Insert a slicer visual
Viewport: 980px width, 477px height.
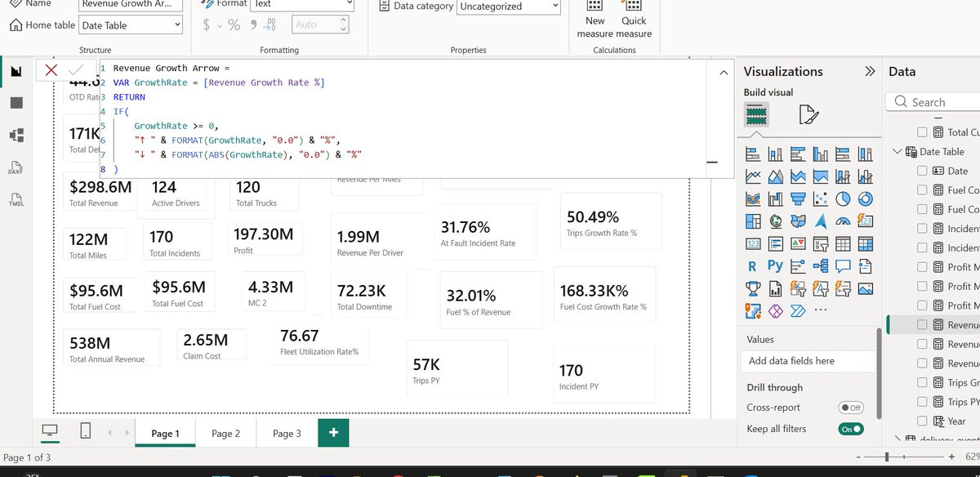click(821, 244)
